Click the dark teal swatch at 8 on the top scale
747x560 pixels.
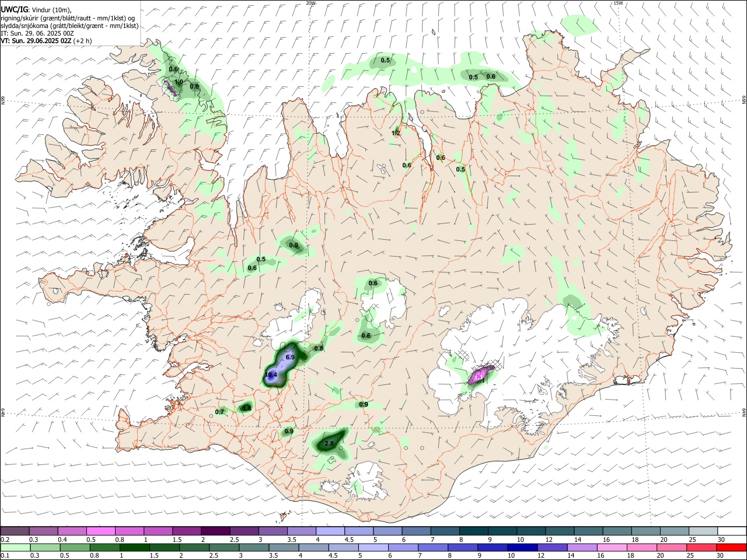pos(474,531)
